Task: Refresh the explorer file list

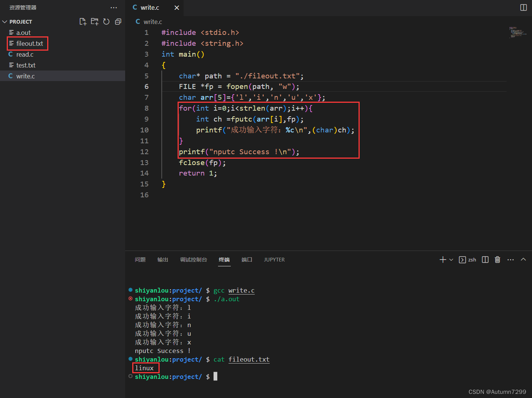Action: pyautogui.click(x=106, y=22)
